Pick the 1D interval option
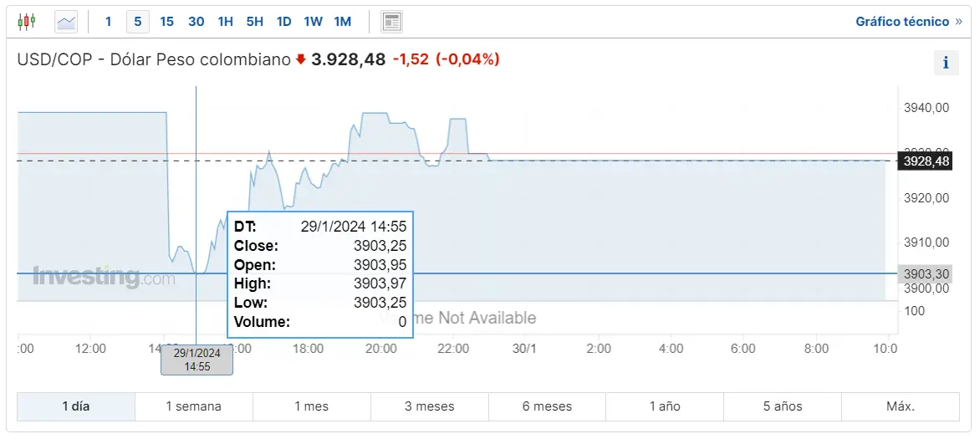 (283, 22)
